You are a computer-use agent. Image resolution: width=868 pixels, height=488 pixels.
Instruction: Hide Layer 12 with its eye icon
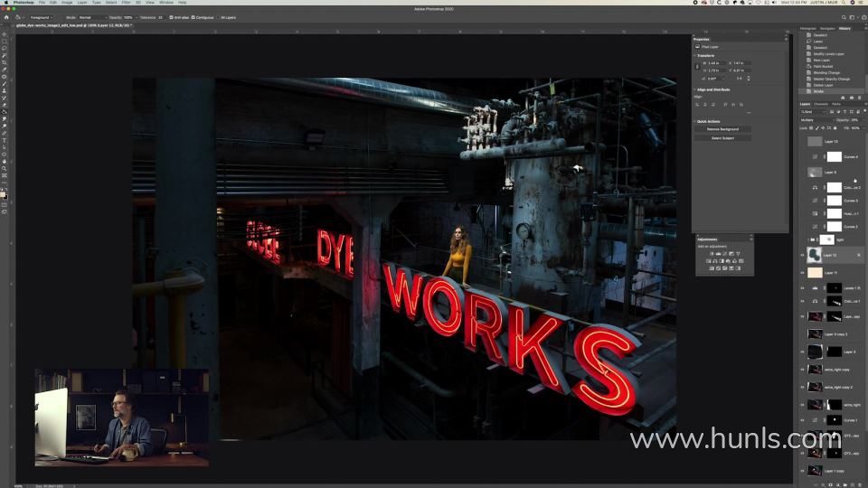802,255
